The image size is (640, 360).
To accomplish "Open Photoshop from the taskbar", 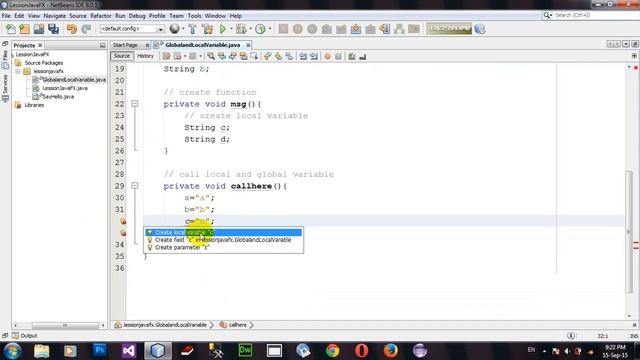I will (100, 350).
